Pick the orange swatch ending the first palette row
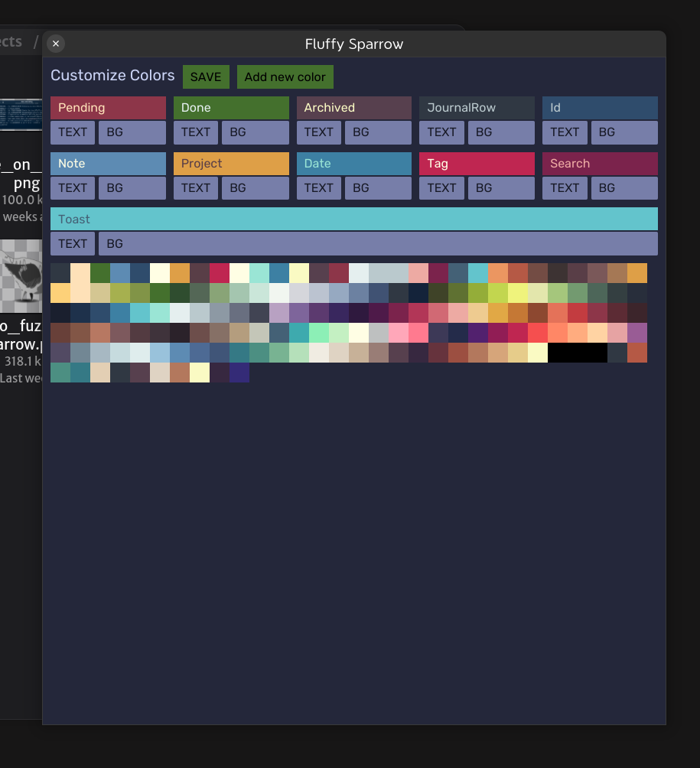 point(637,273)
